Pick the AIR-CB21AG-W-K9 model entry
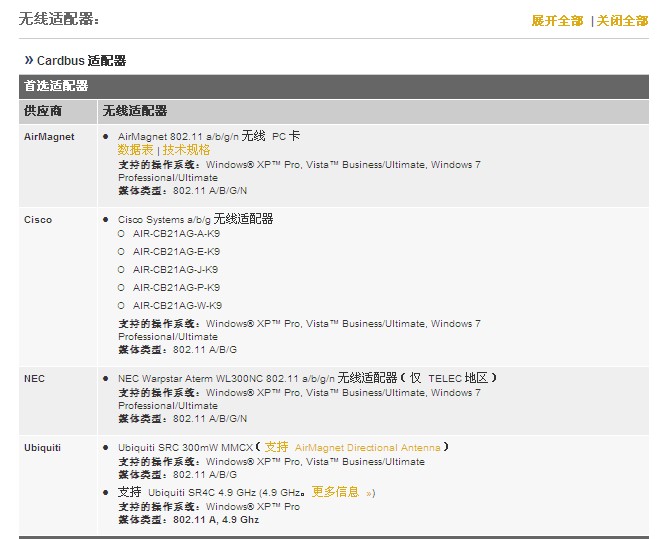 point(176,306)
